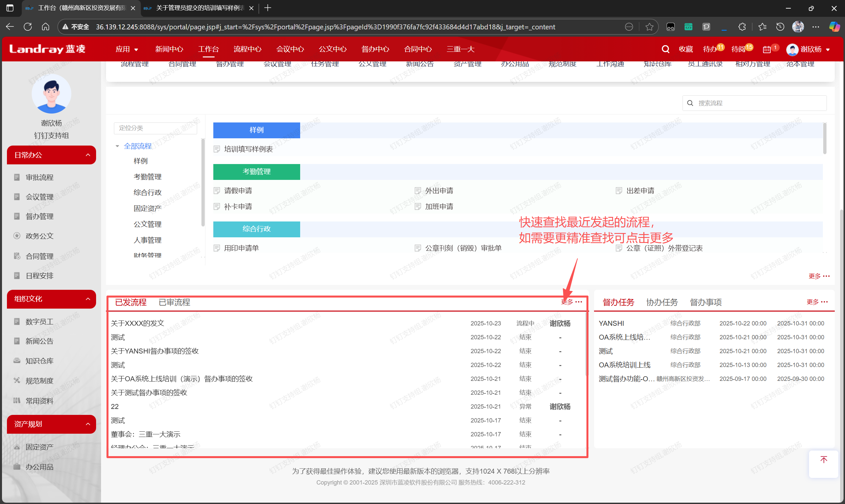Click the user avatar image in sidebar
This screenshot has width=845, height=504.
point(51,94)
